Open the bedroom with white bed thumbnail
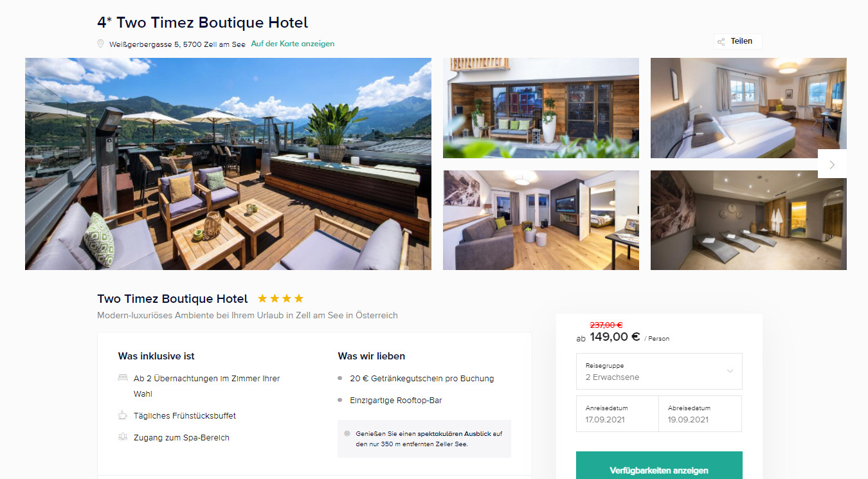The image size is (868, 479). (x=748, y=108)
